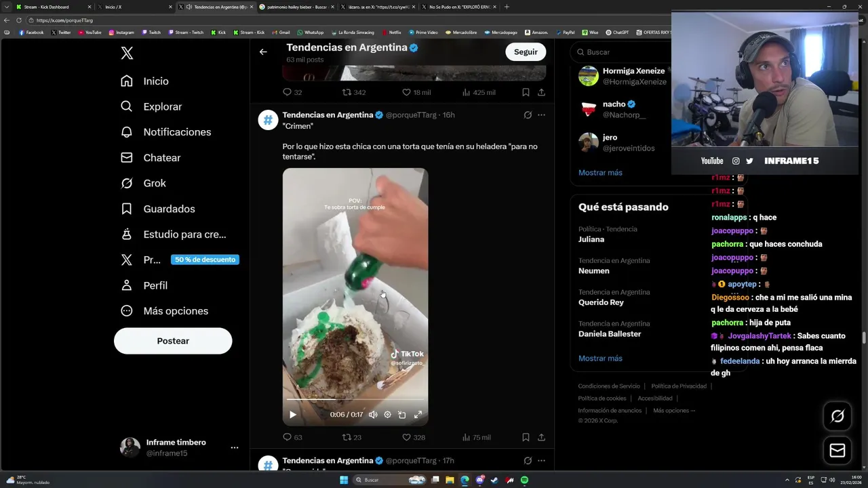
Task: Click Mostrar más under Qué está pasando
Action: pos(600,359)
